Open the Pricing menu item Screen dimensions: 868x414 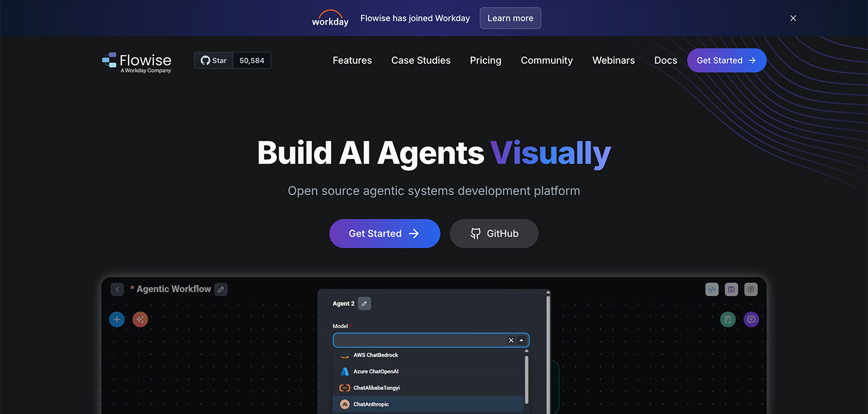[485, 60]
